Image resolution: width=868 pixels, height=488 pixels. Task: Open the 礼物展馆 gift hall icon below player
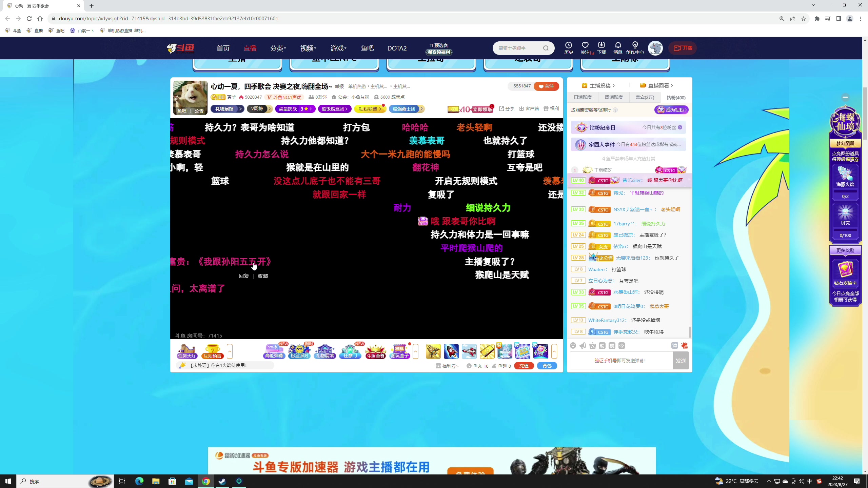[325, 351]
